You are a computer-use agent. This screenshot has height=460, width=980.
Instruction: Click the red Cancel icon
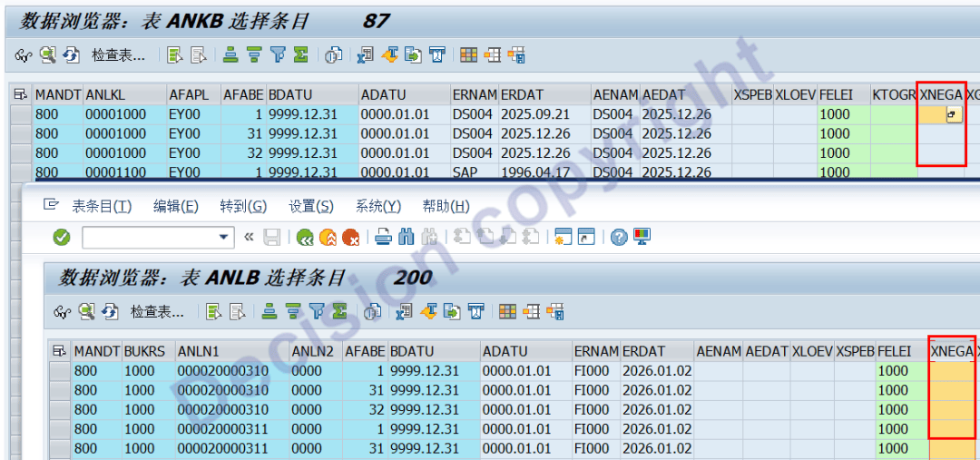[x=351, y=238]
